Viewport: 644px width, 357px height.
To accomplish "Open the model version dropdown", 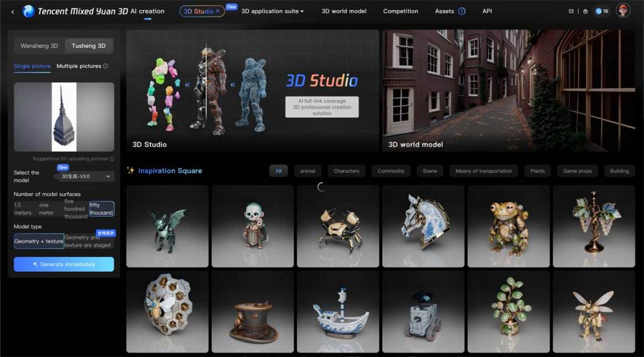I will pos(87,177).
